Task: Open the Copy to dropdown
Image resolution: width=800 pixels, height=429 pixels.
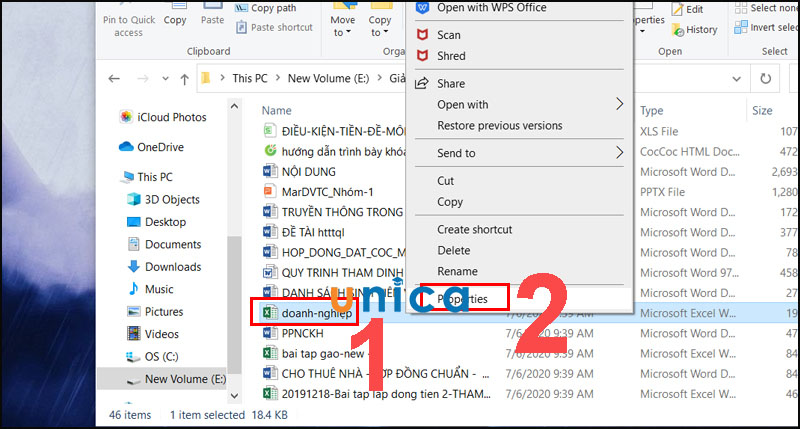Action: click(380, 25)
